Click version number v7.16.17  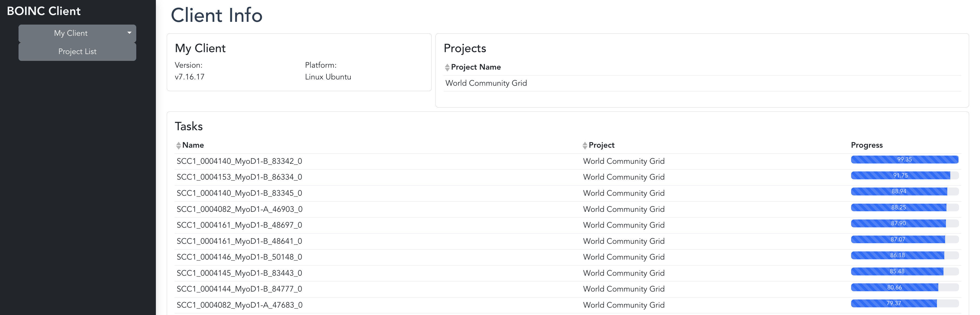(x=189, y=77)
